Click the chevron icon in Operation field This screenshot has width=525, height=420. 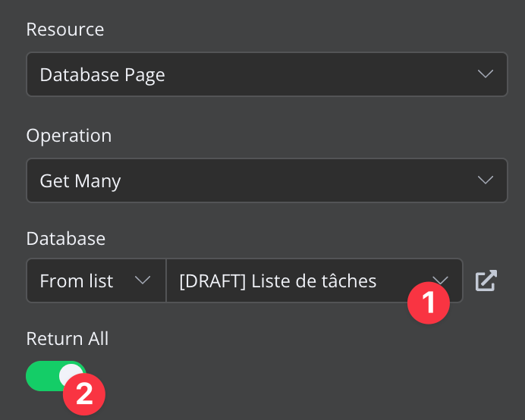pos(485,180)
